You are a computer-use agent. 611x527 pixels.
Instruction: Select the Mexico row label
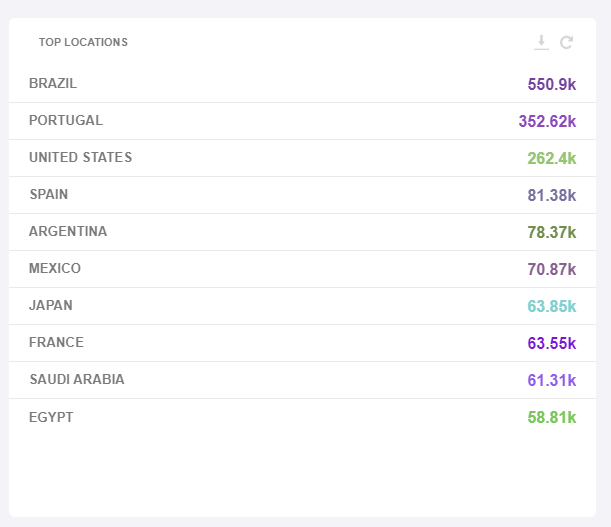click(55, 269)
